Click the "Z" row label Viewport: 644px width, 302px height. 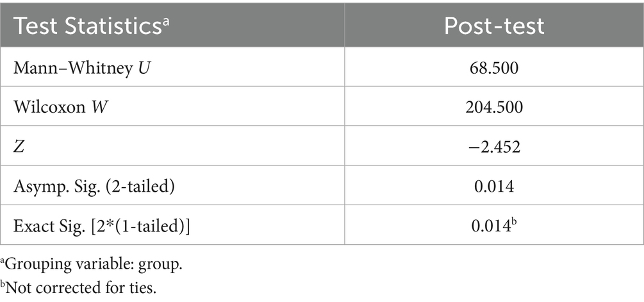[x=19, y=147]
